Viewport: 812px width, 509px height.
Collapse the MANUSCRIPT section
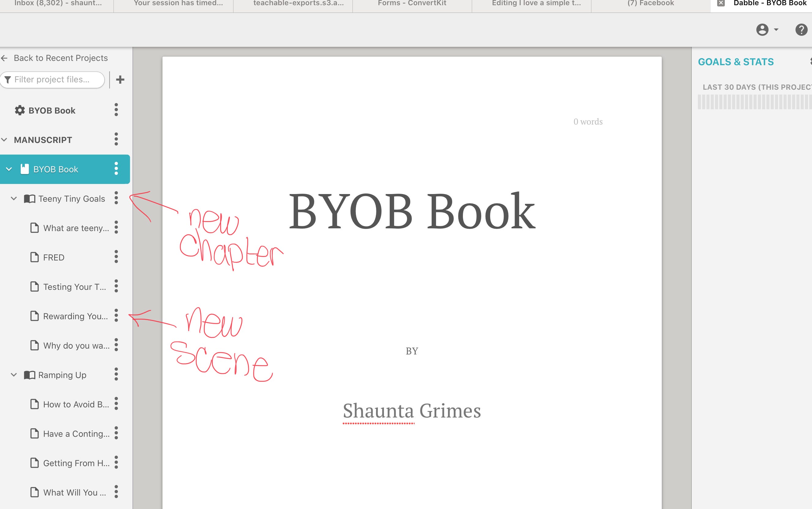point(4,139)
